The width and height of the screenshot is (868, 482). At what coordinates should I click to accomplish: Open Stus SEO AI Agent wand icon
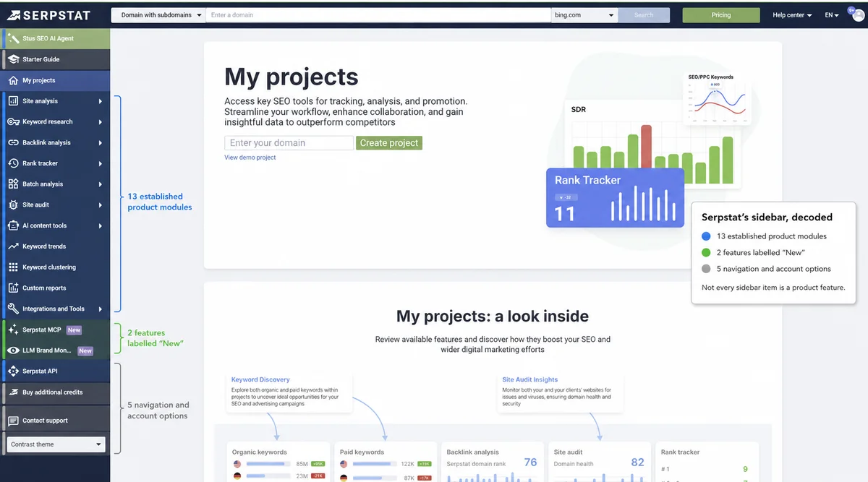13,38
